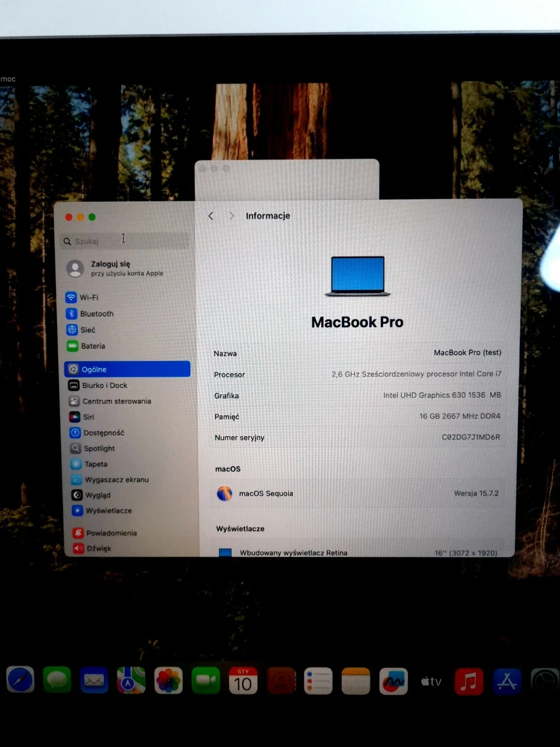Navigate forward using the right chevron
The height and width of the screenshot is (747, 560).
[232, 216]
